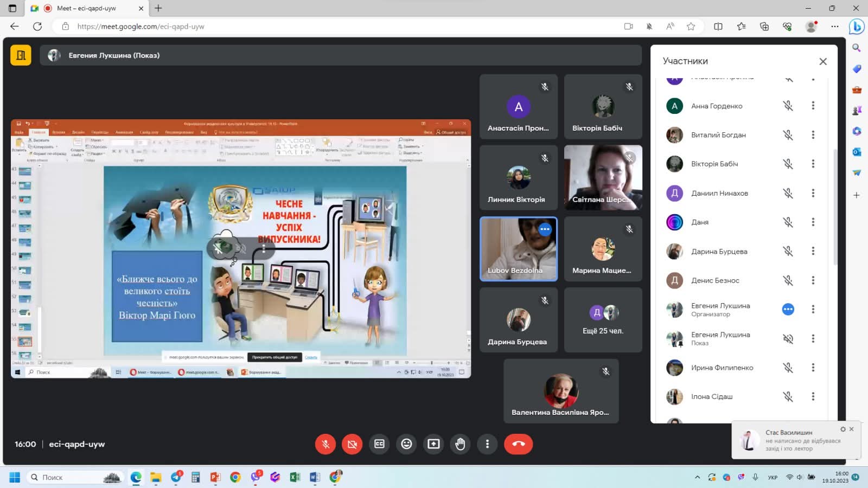Open a new browser tab
The image size is (868, 488).
point(158,8)
